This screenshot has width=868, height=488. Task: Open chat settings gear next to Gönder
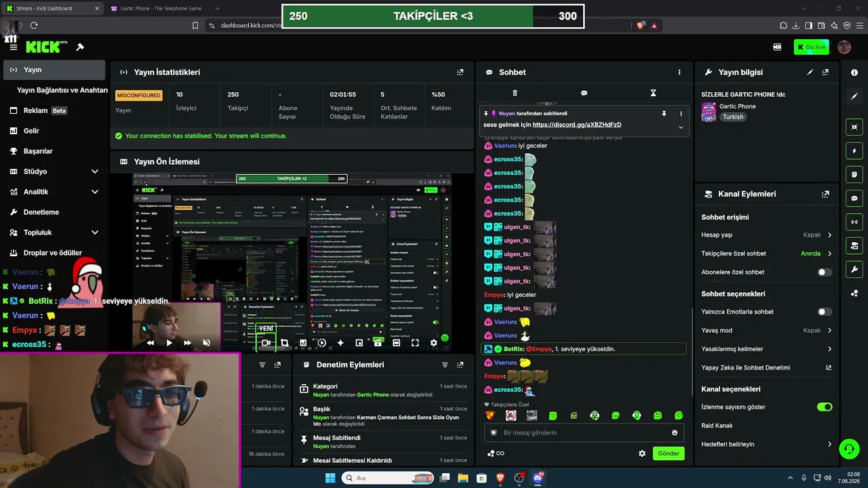point(642,453)
